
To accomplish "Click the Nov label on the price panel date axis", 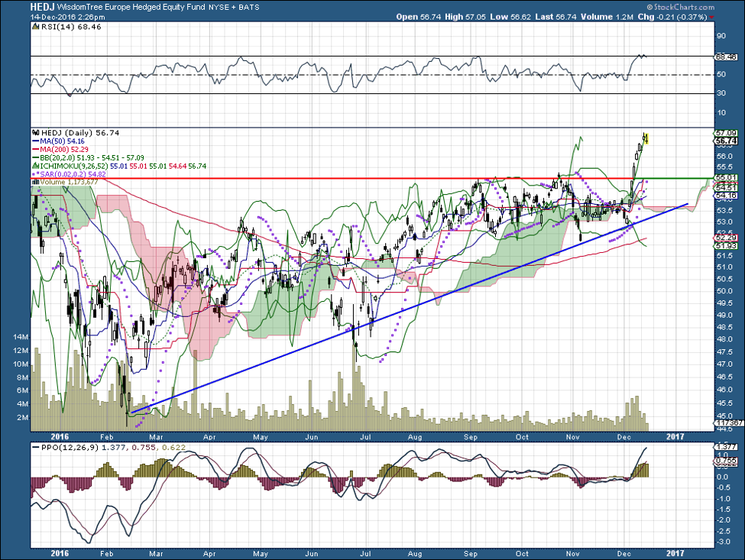I will [572, 436].
